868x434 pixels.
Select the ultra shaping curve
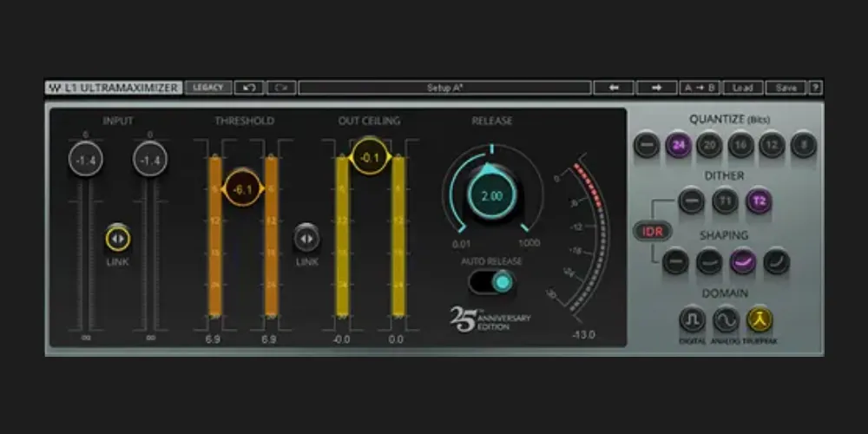[x=777, y=261]
